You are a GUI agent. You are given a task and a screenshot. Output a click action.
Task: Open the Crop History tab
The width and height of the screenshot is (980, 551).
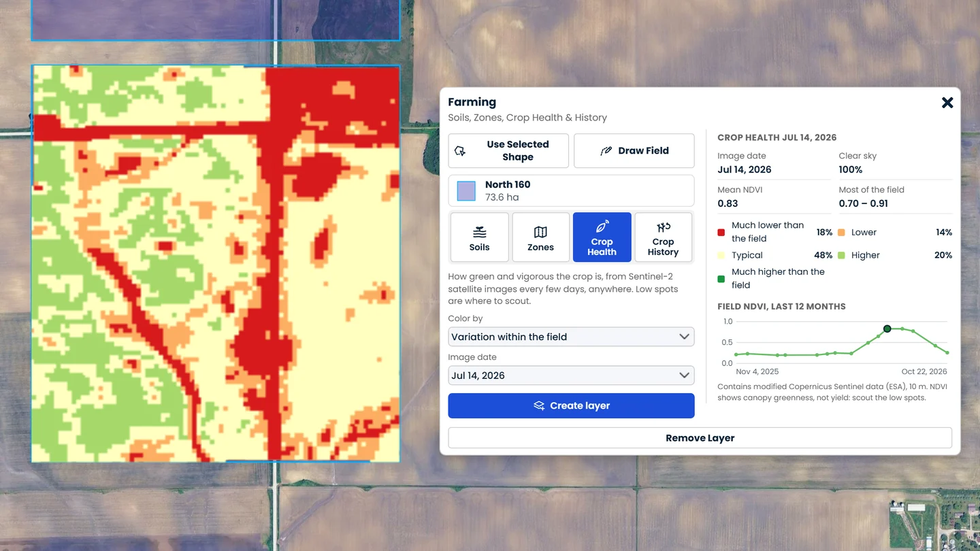tap(663, 237)
